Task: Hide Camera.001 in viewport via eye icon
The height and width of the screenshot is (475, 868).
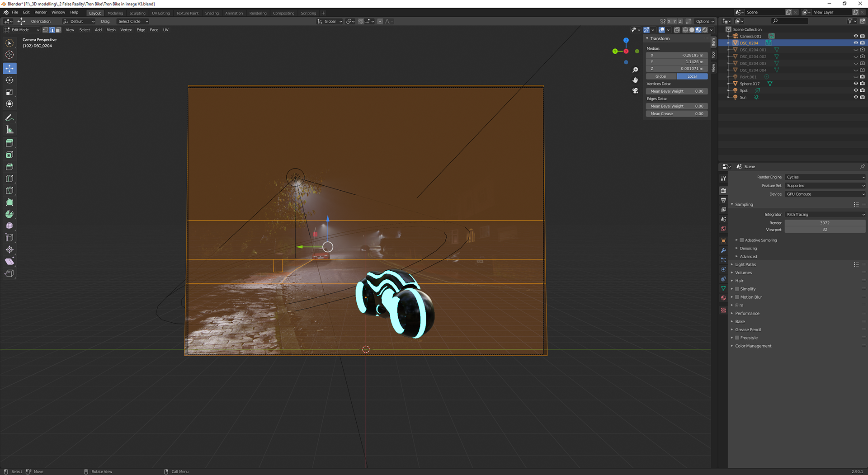Action: [x=855, y=36]
